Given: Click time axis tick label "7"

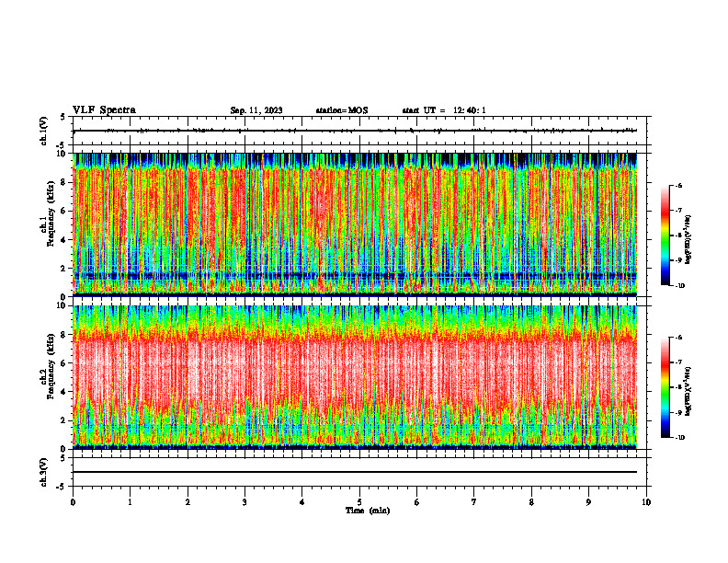Looking at the screenshot, I should [x=474, y=502].
